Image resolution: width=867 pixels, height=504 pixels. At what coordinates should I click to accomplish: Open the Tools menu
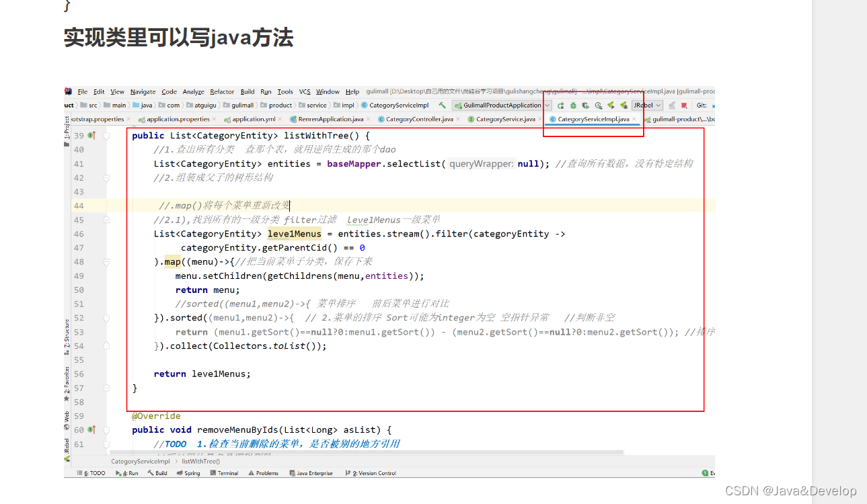pos(285,91)
